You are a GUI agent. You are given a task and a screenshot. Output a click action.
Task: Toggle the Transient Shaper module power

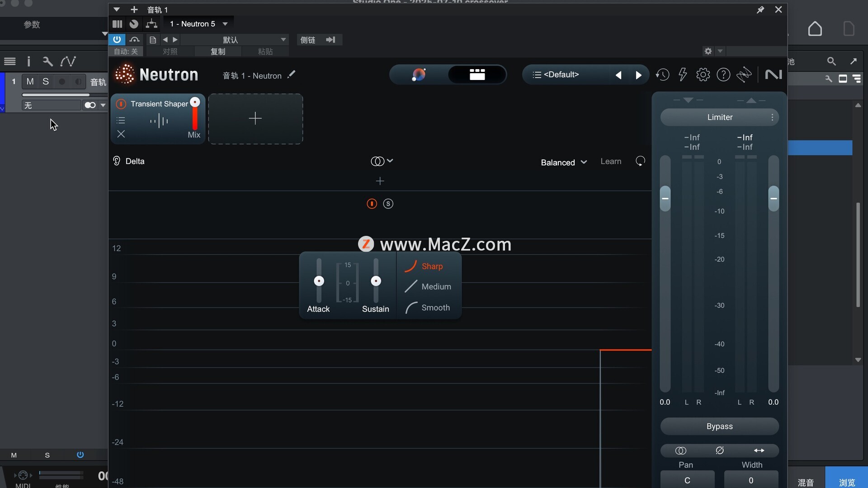tap(121, 104)
